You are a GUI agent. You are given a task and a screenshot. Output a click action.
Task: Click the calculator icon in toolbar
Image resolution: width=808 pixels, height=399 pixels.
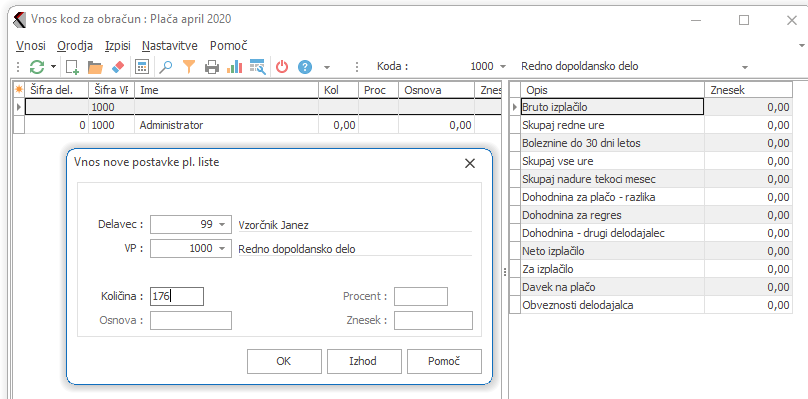point(141,66)
